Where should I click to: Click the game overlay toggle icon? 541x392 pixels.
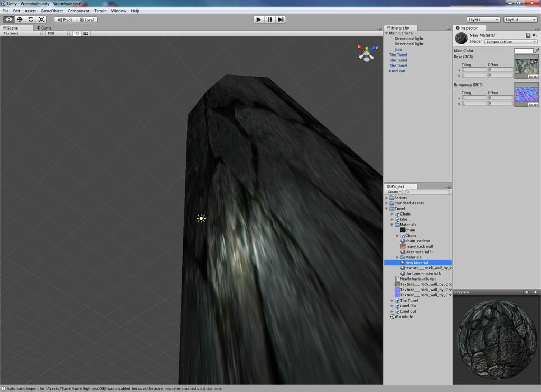(86, 33)
